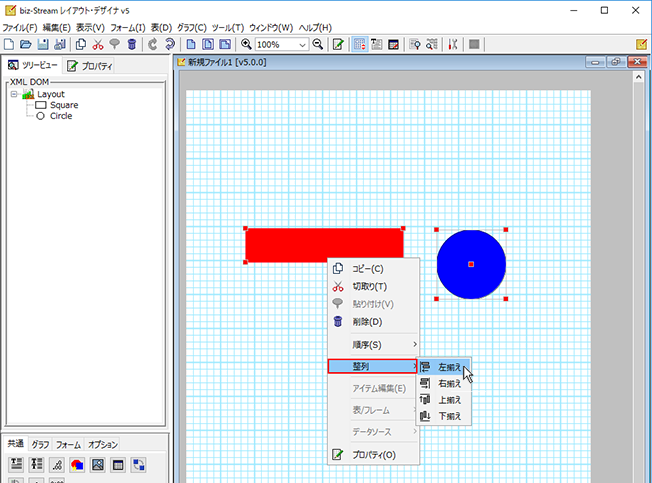Select the Circle item in tree
The image size is (652, 483).
click(61, 116)
